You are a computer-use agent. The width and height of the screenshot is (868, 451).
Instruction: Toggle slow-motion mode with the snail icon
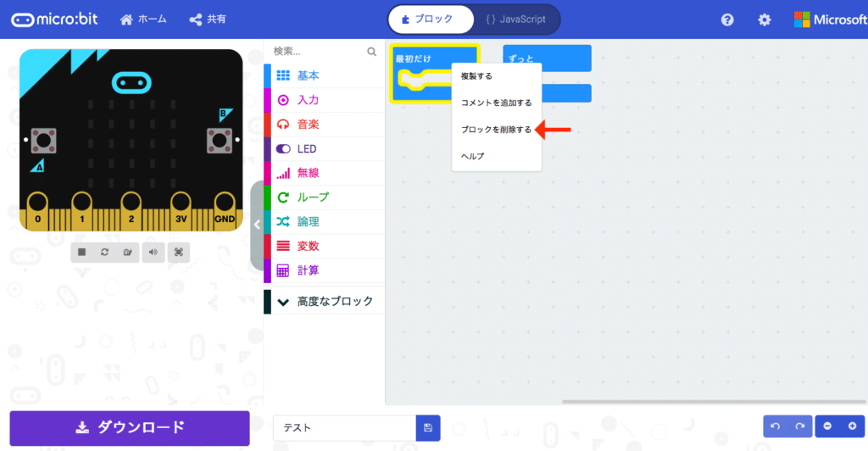[x=128, y=253]
